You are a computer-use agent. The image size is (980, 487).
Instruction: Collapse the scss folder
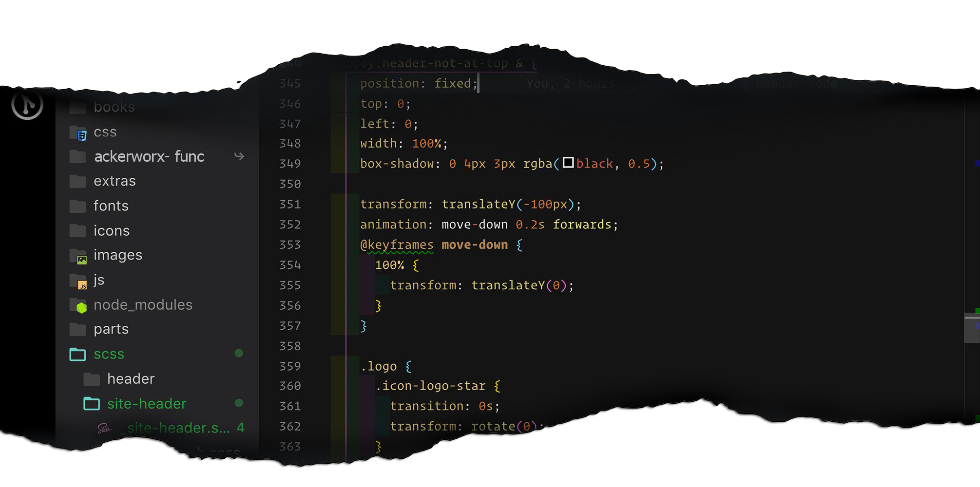pyautogui.click(x=109, y=354)
